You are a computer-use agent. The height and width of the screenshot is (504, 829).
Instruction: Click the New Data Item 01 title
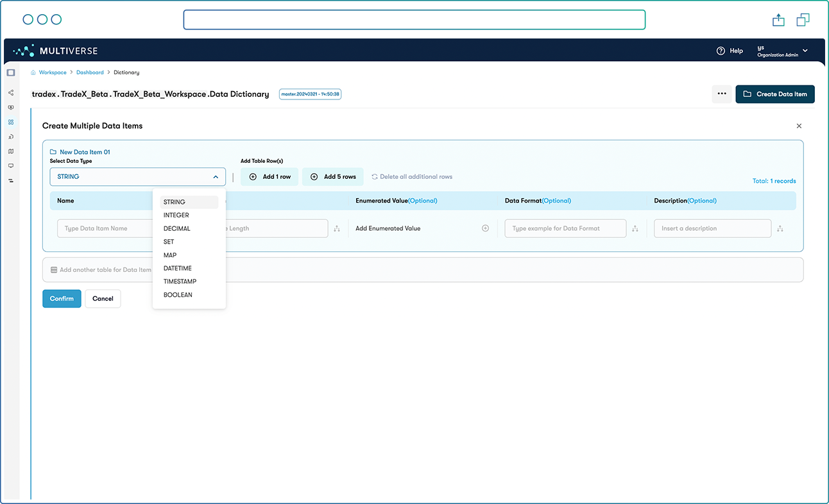coord(85,152)
